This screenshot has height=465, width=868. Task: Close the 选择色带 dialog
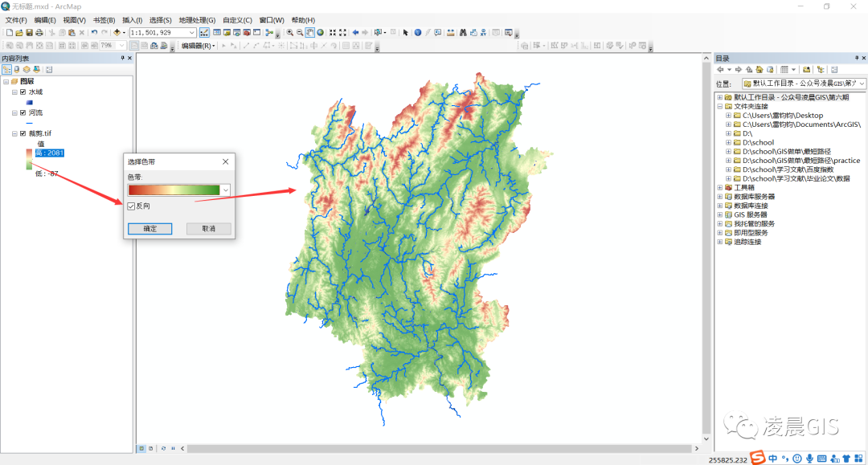[225, 161]
